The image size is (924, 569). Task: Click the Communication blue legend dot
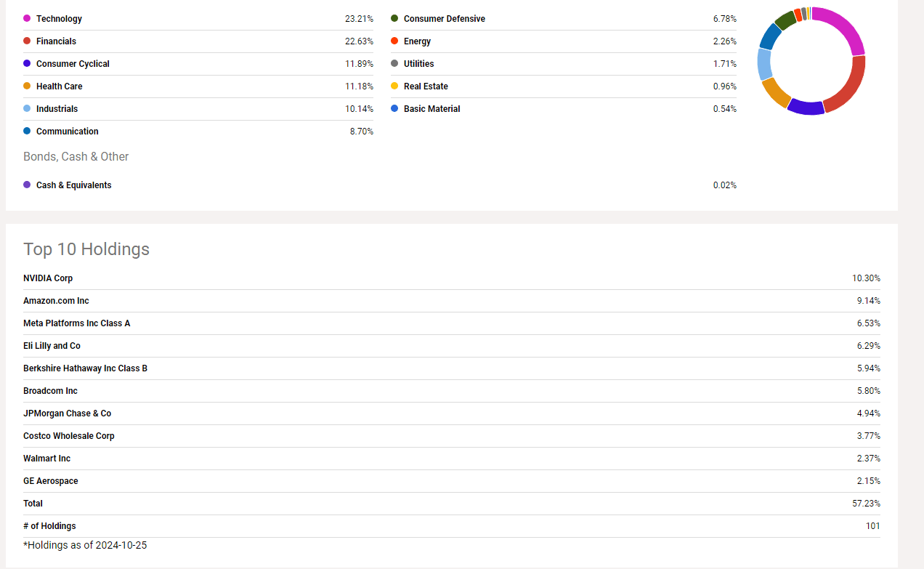pyautogui.click(x=27, y=131)
